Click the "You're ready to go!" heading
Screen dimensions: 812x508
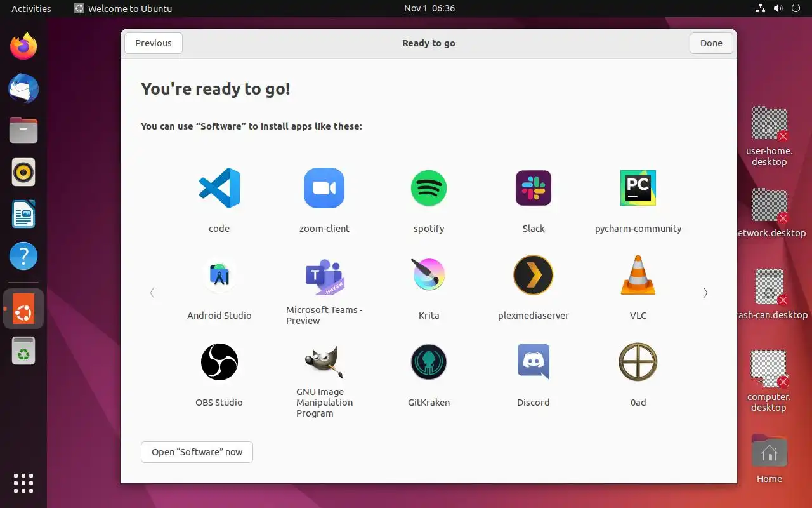pyautogui.click(x=216, y=89)
